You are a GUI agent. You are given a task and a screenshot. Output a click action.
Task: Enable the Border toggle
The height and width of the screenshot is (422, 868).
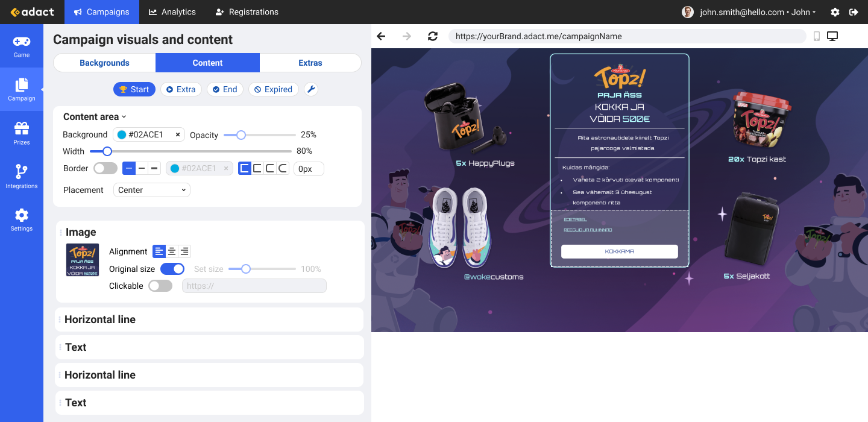[x=105, y=168]
